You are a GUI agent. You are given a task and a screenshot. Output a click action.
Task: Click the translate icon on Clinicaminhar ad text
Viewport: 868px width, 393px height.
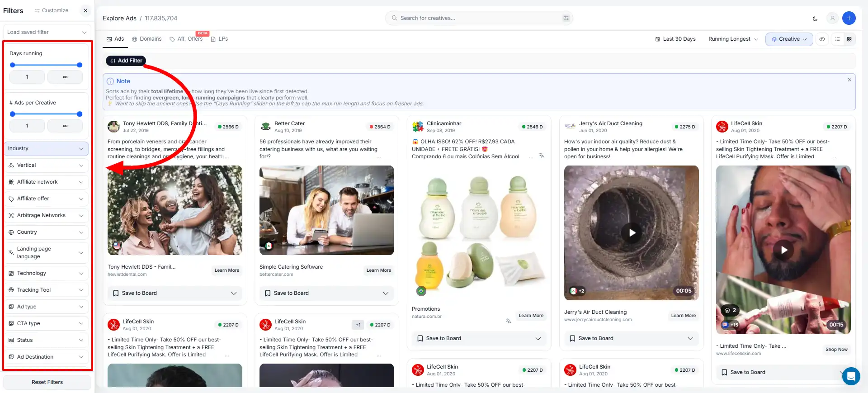coord(541,156)
